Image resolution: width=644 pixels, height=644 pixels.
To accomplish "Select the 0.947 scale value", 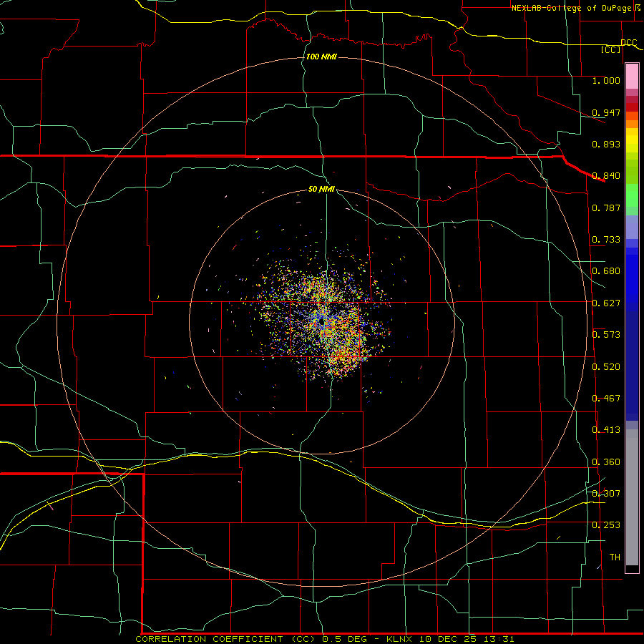I will click(x=606, y=112).
